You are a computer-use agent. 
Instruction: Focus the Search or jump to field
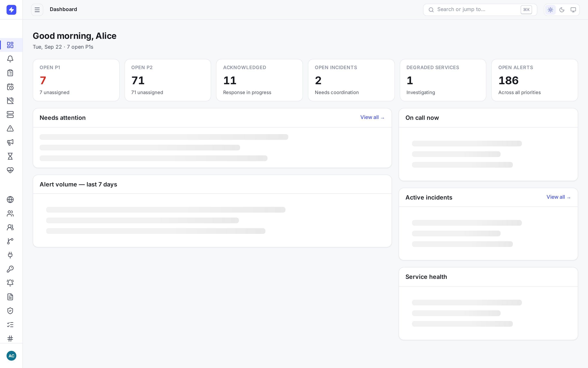pyautogui.click(x=480, y=10)
